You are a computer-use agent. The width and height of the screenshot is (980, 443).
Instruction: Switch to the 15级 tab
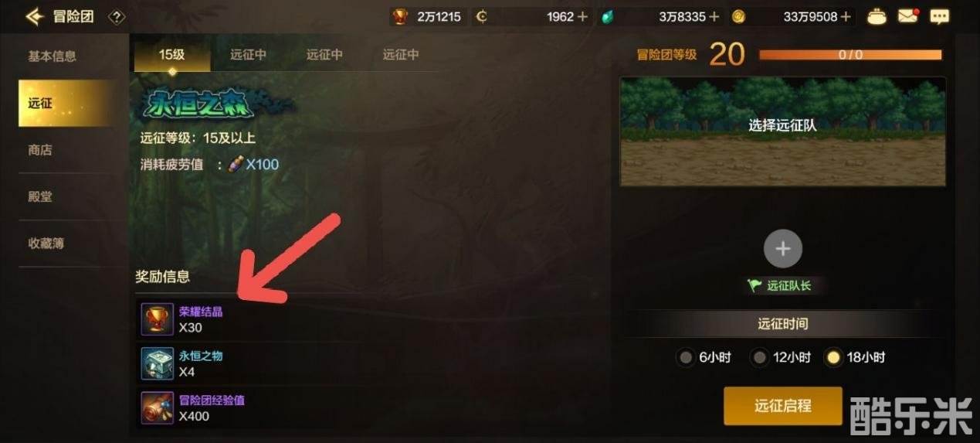pos(172,55)
